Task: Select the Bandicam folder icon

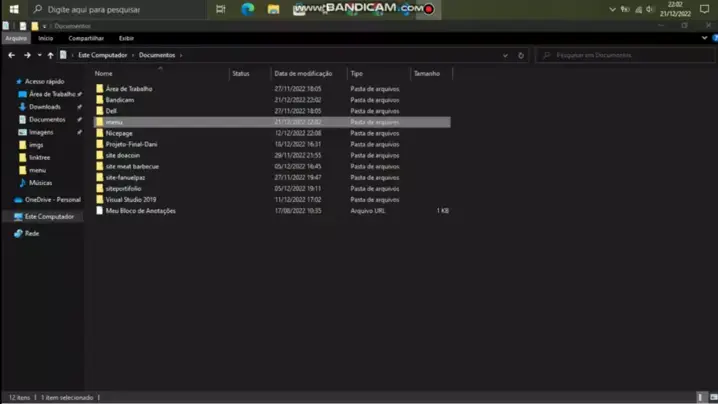Action: click(100, 99)
